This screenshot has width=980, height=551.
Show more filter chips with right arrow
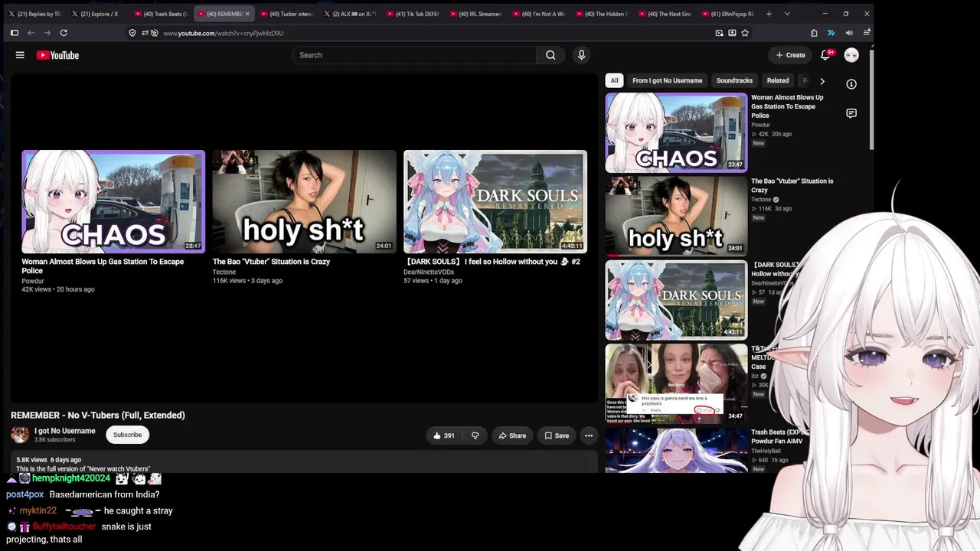point(822,80)
